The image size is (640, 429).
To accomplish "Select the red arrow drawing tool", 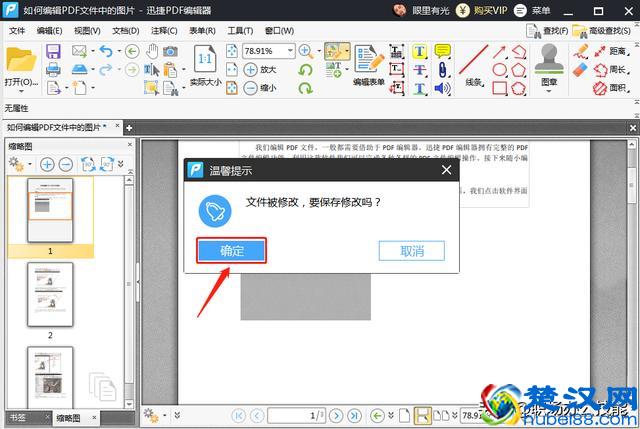I will pyautogui.click(x=499, y=52).
